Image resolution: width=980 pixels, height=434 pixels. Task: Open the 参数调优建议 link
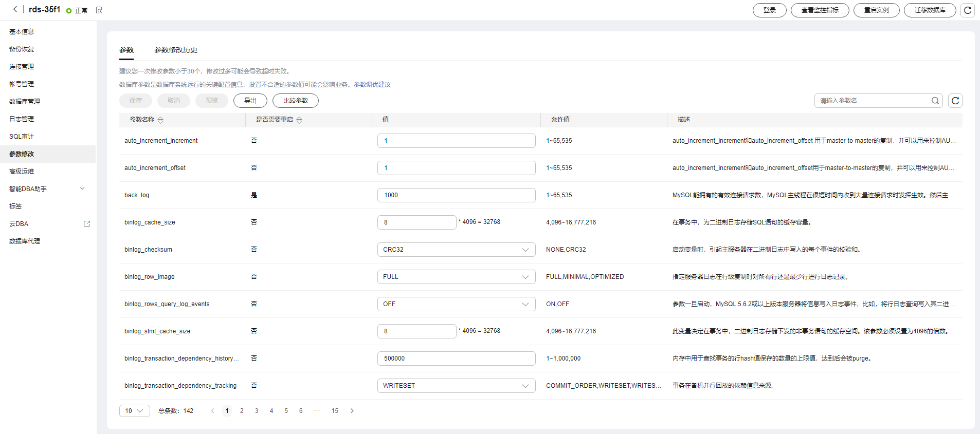[372, 85]
